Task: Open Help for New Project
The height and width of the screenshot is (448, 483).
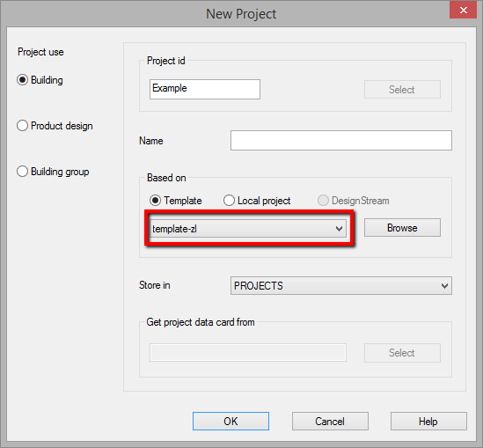Action: point(428,421)
